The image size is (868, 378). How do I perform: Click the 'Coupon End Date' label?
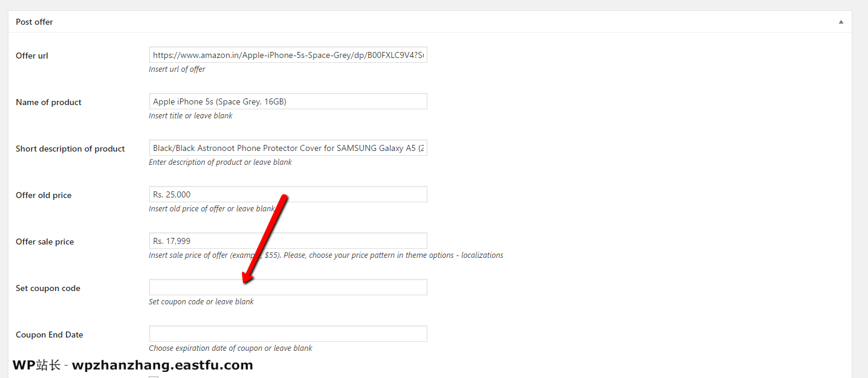[50, 335]
